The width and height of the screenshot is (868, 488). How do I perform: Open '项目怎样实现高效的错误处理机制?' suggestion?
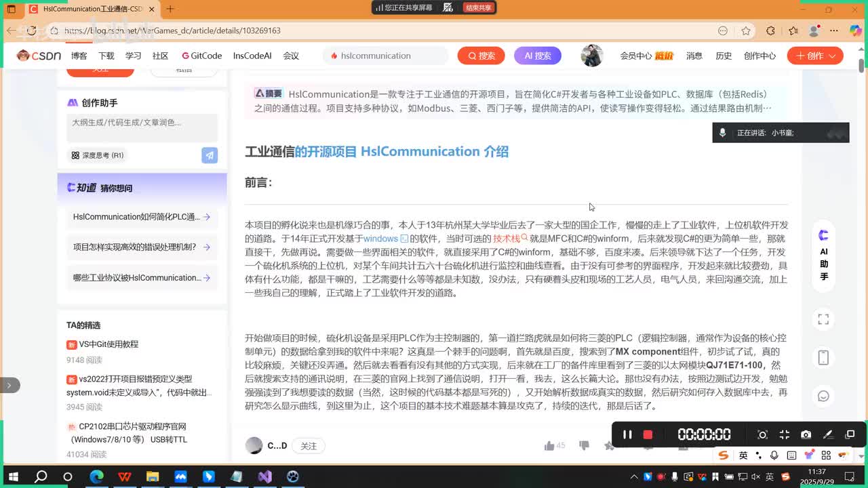(142, 247)
